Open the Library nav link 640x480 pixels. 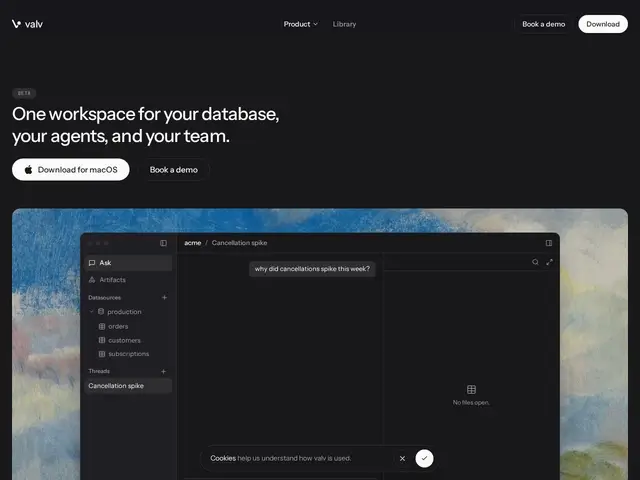click(x=344, y=24)
